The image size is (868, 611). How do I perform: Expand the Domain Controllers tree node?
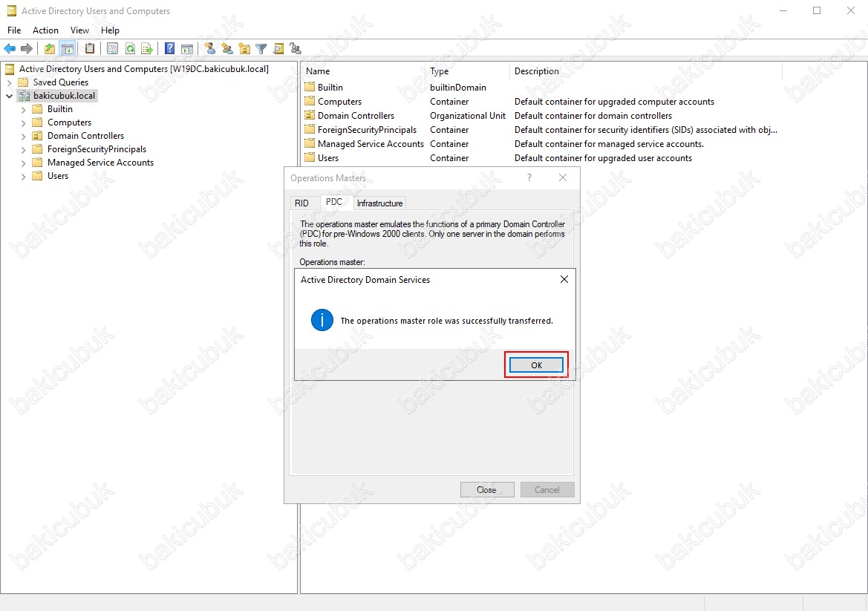point(23,136)
